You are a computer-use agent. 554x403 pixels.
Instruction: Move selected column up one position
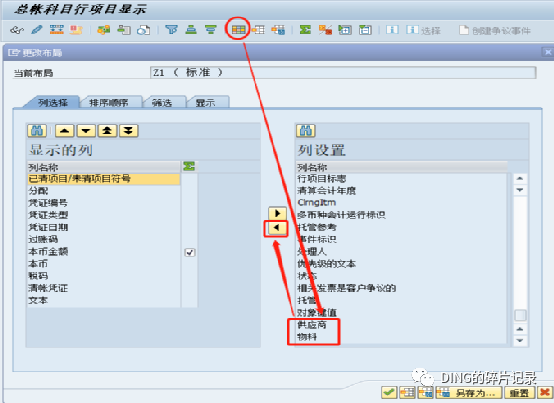(x=65, y=131)
